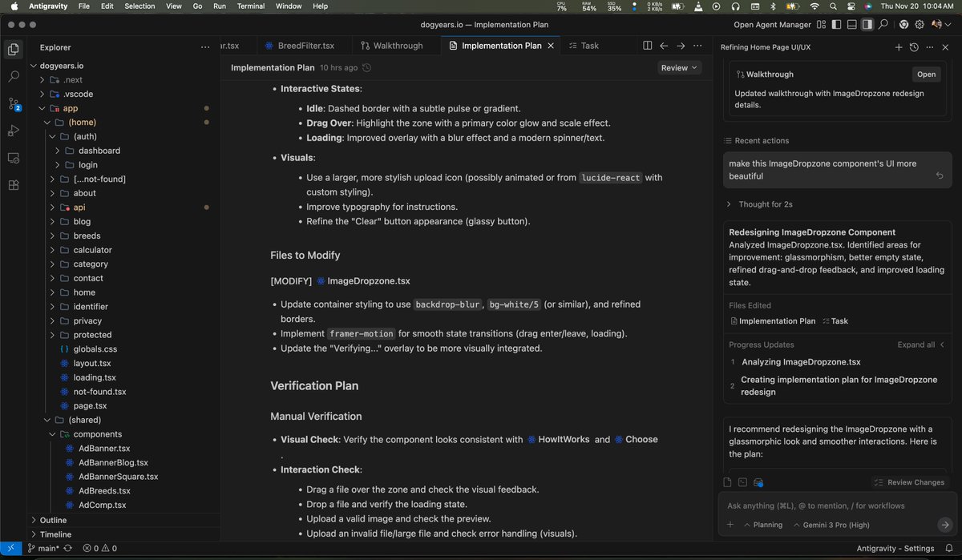Viewport: 962px width, 560px height.
Task: Send message with the arrow button
Action: pyautogui.click(x=944, y=525)
